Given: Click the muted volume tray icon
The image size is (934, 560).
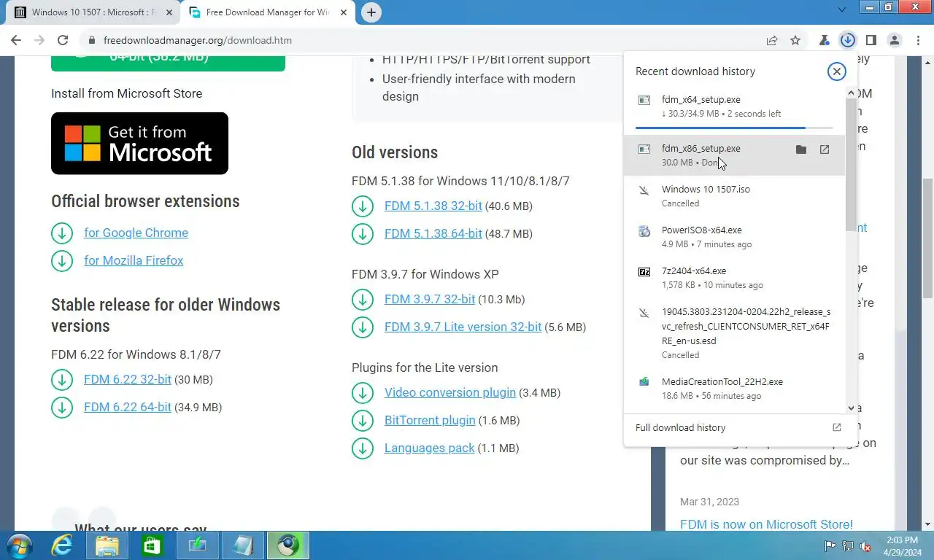Looking at the screenshot, I should pyautogui.click(x=865, y=546).
